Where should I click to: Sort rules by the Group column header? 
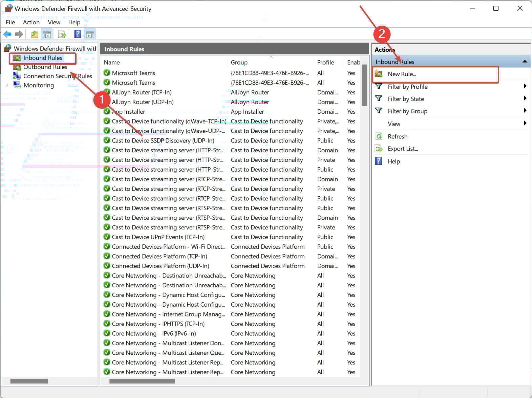pos(239,63)
